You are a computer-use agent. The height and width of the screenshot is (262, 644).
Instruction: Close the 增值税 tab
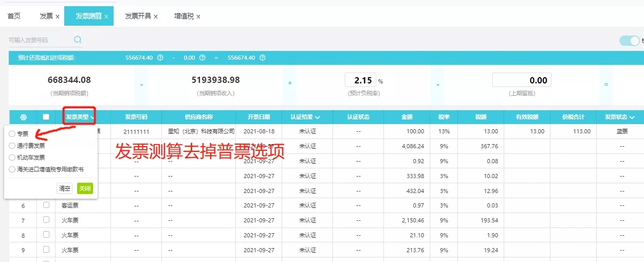[x=198, y=16]
